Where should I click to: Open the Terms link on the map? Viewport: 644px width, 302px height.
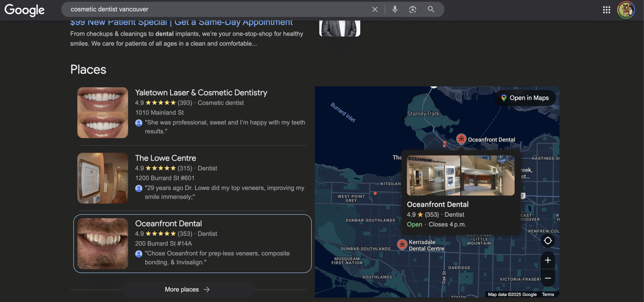click(548, 294)
